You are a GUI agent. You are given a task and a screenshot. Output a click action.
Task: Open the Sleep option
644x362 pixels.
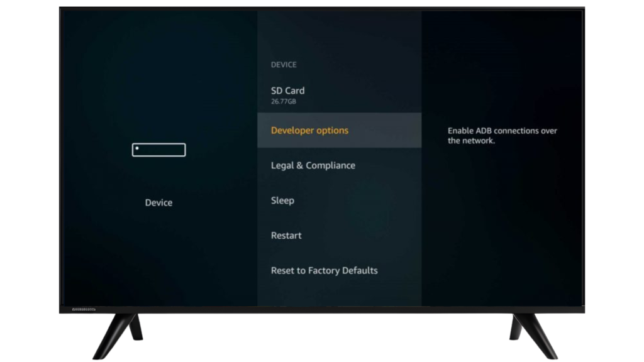282,200
